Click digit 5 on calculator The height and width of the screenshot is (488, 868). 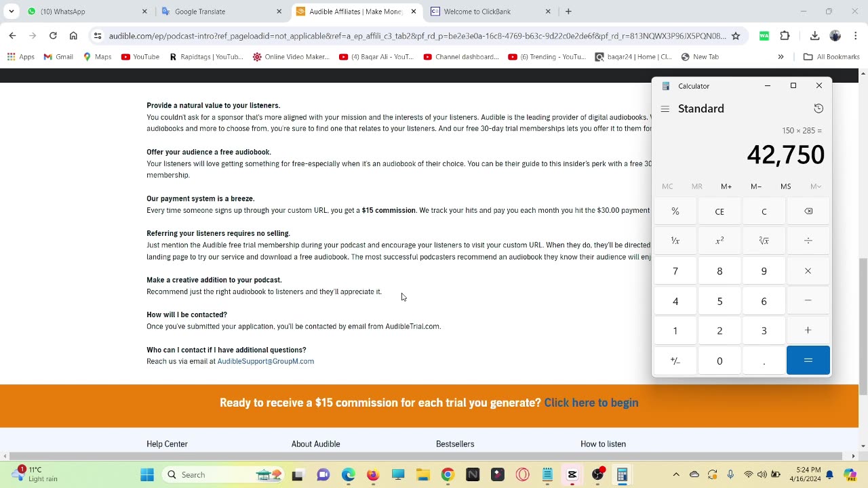click(719, 301)
